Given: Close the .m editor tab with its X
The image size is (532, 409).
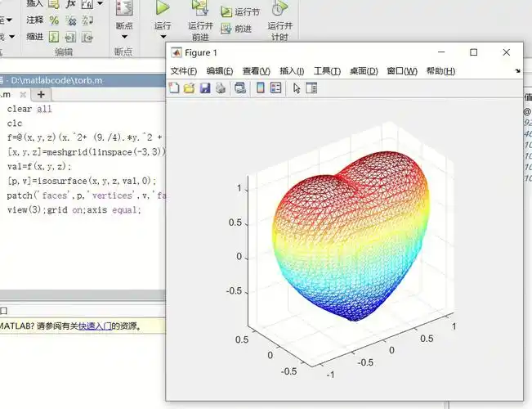Looking at the screenshot, I should [x=23, y=94].
